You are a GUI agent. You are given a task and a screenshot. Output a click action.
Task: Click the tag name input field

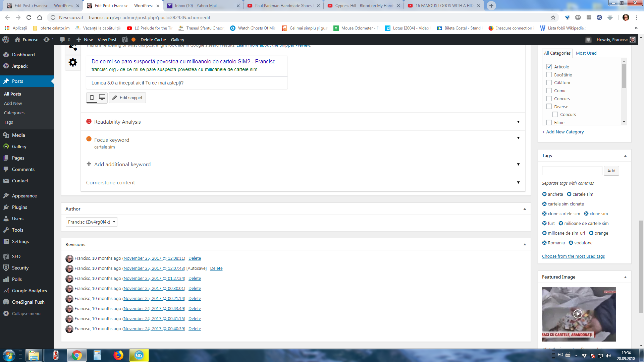pyautogui.click(x=572, y=171)
